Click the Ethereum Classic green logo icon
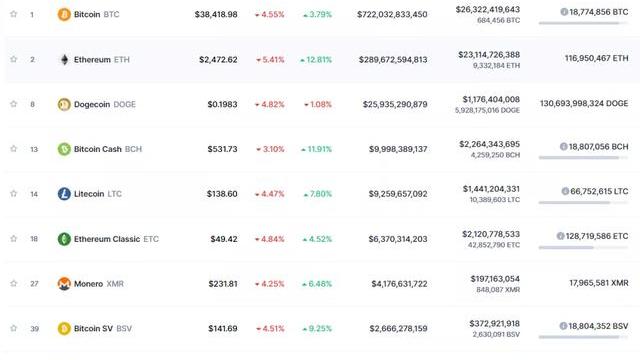The height and width of the screenshot is (360, 640). (x=64, y=239)
